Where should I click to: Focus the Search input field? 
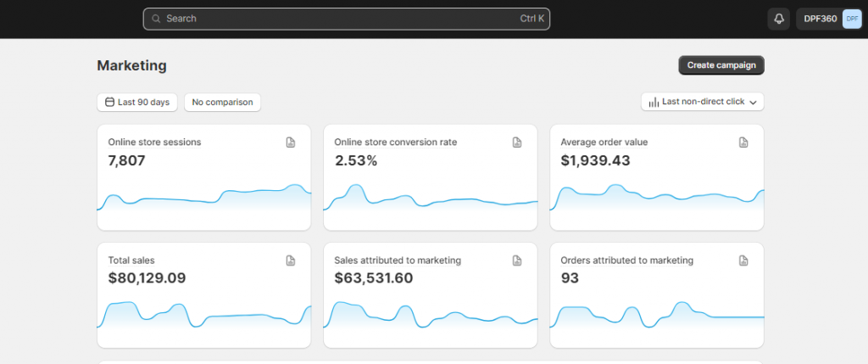click(x=339, y=19)
